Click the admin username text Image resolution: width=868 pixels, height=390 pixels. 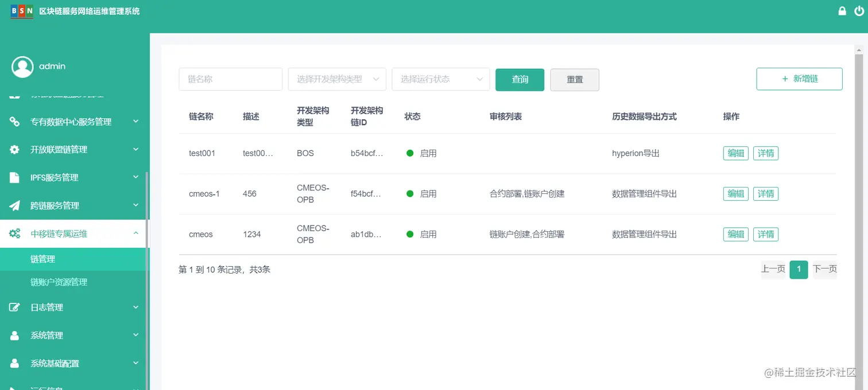coord(52,67)
